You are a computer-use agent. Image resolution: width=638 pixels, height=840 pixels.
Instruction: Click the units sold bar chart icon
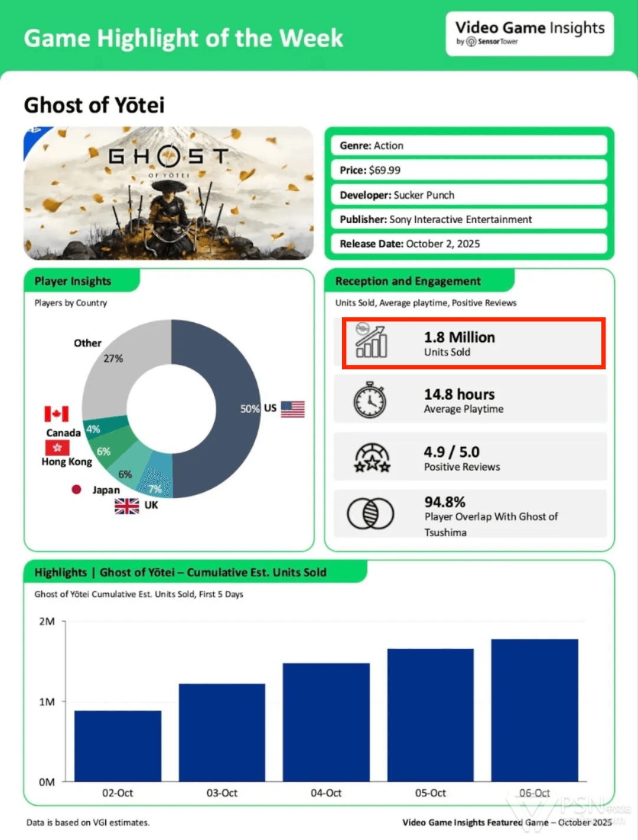(x=371, y=342)
